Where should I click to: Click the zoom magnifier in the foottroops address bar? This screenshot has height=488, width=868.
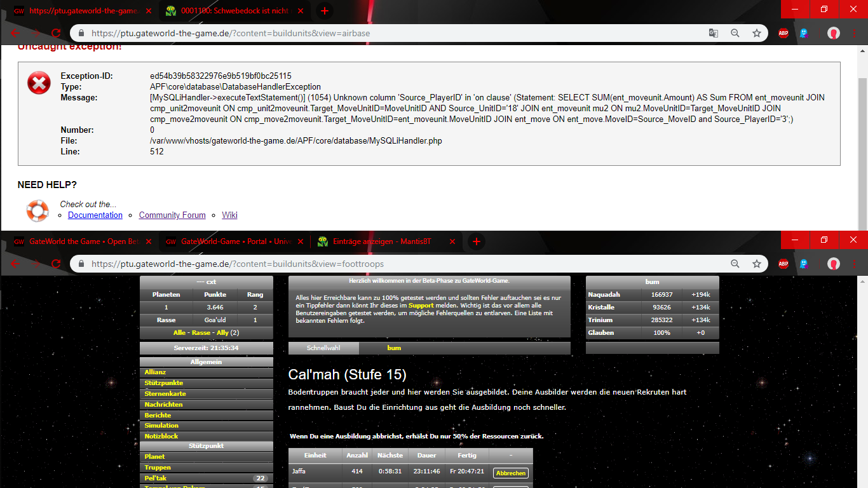coord(735,264)
